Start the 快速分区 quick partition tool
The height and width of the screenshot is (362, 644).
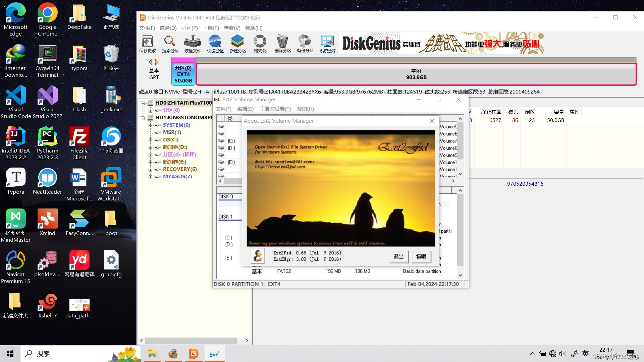coord(215,44)
